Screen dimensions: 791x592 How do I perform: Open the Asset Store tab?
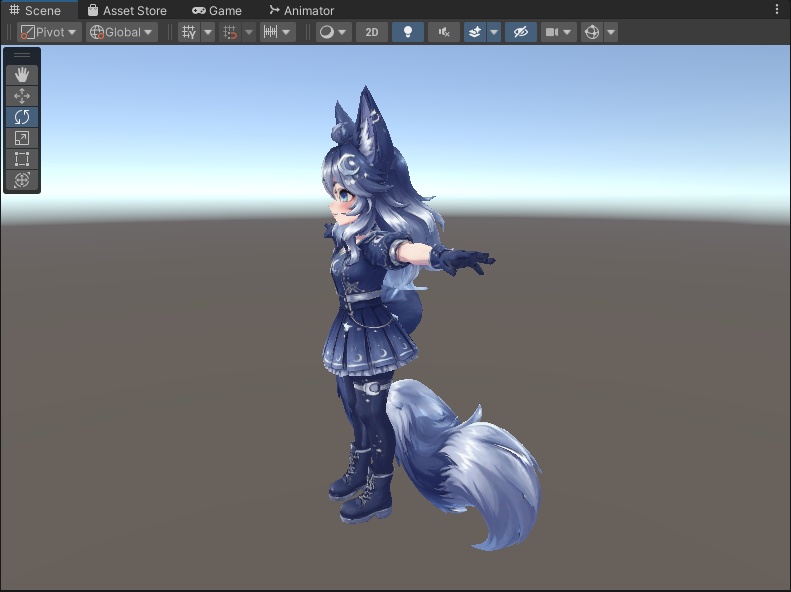(127, 10)
